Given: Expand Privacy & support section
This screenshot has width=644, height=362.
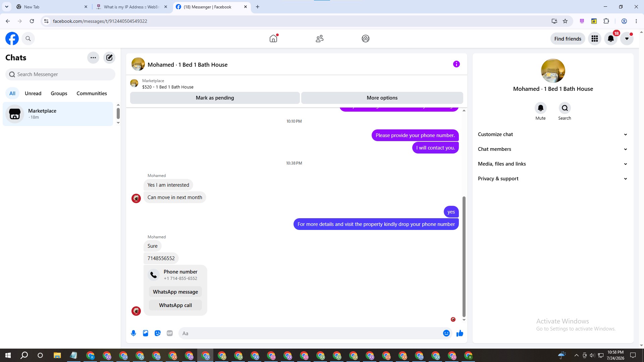Looking at the screenshot, I should click(553, 179).
